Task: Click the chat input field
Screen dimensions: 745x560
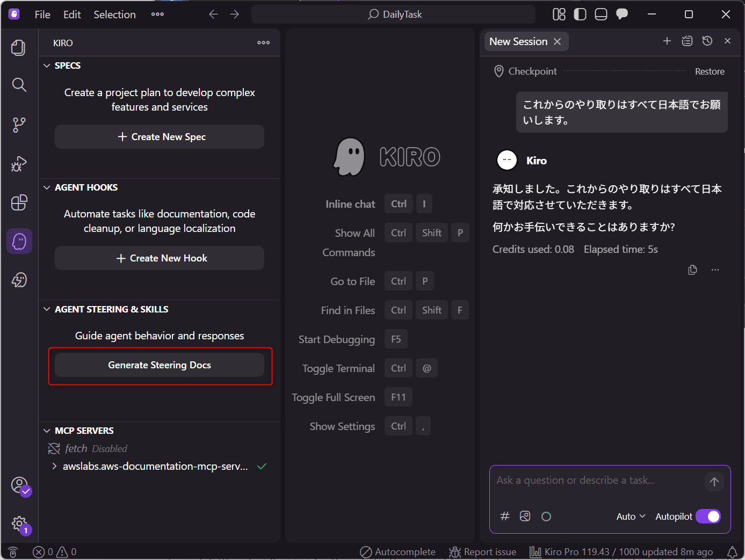Action: (596, 481)
